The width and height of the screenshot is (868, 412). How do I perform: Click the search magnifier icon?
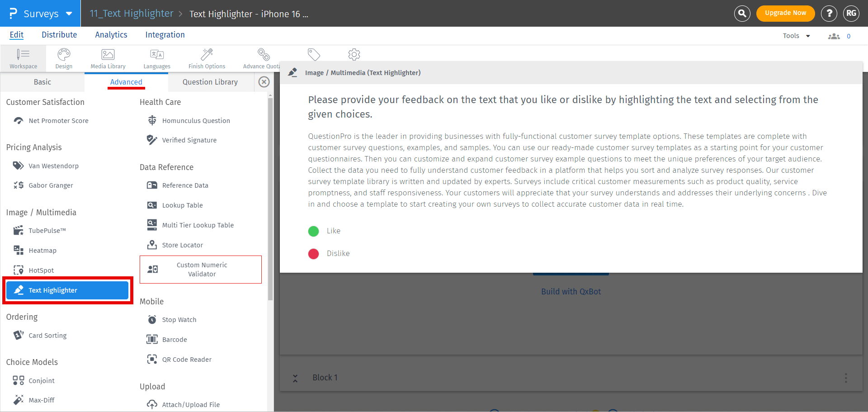742,14
